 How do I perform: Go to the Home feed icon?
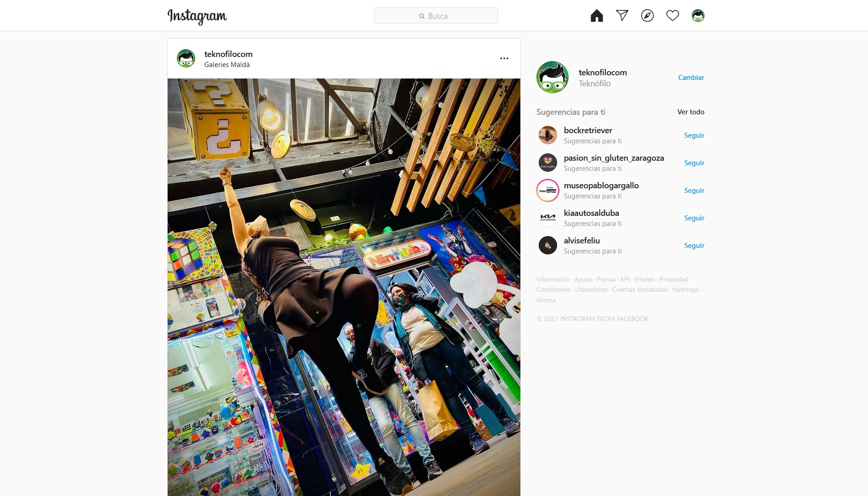[597, 16]
